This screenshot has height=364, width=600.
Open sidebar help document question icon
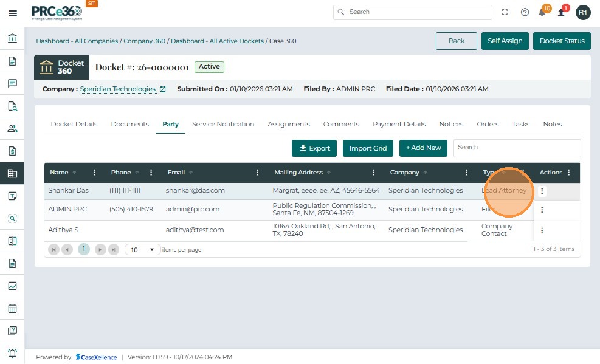point(12,331)
